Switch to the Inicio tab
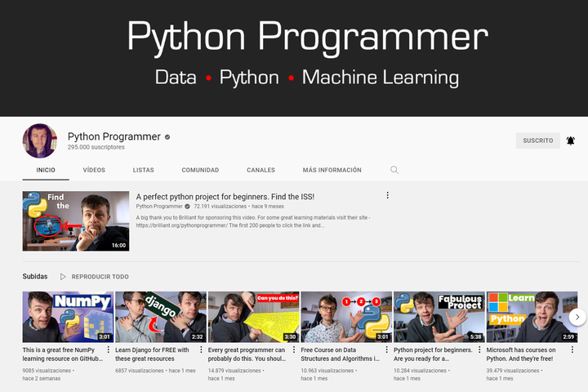 coord(46,171)
